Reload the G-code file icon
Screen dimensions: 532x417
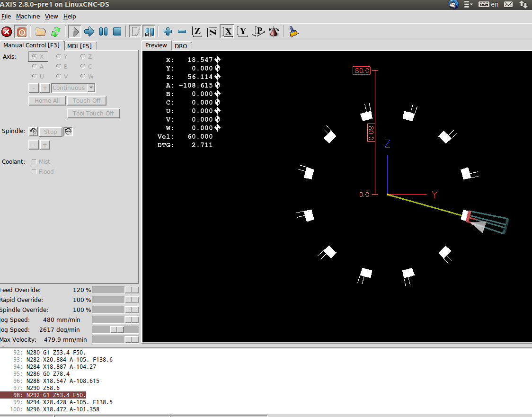(56, 32)
